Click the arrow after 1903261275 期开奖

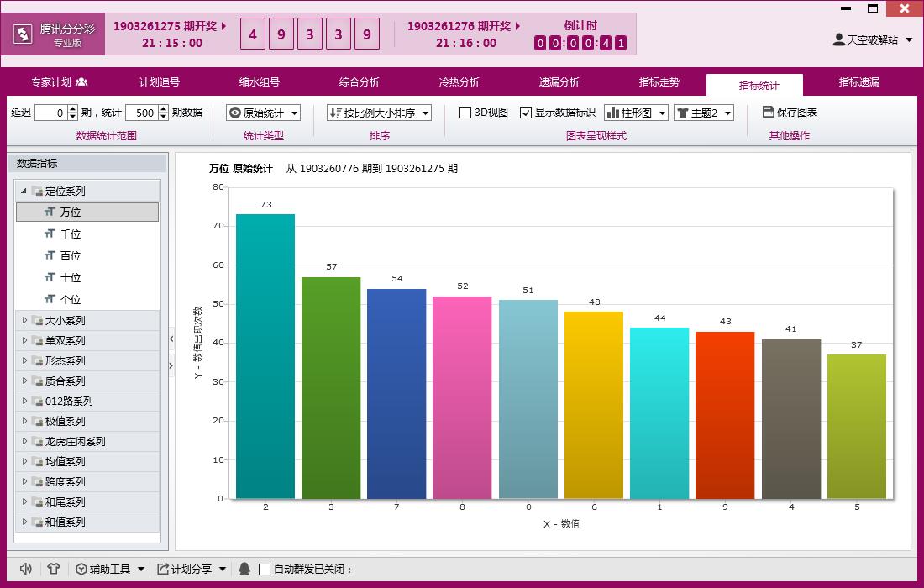(223, 27)
